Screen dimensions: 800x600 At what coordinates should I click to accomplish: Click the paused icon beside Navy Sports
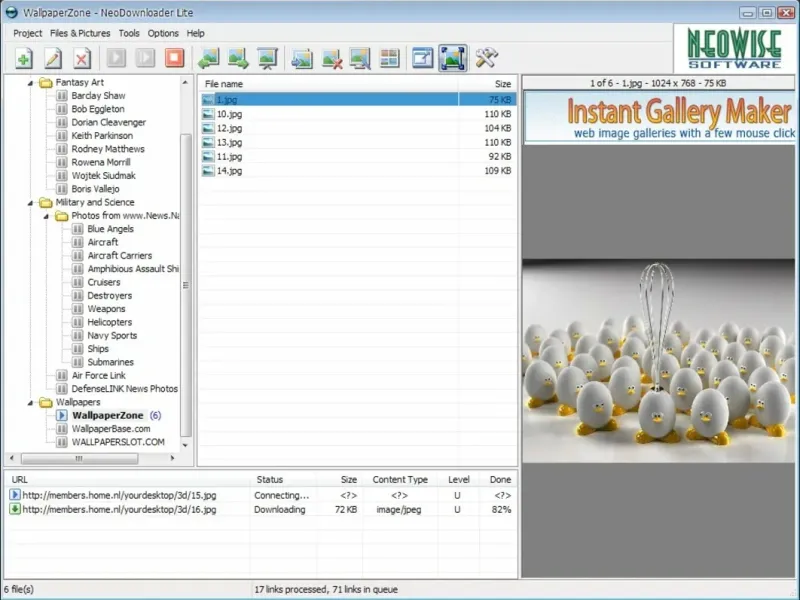[x=78, y=336]
